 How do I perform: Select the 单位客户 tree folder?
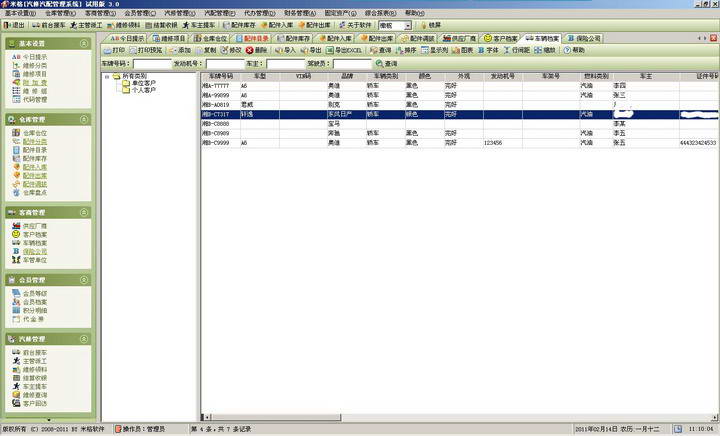tap(144, 84)
